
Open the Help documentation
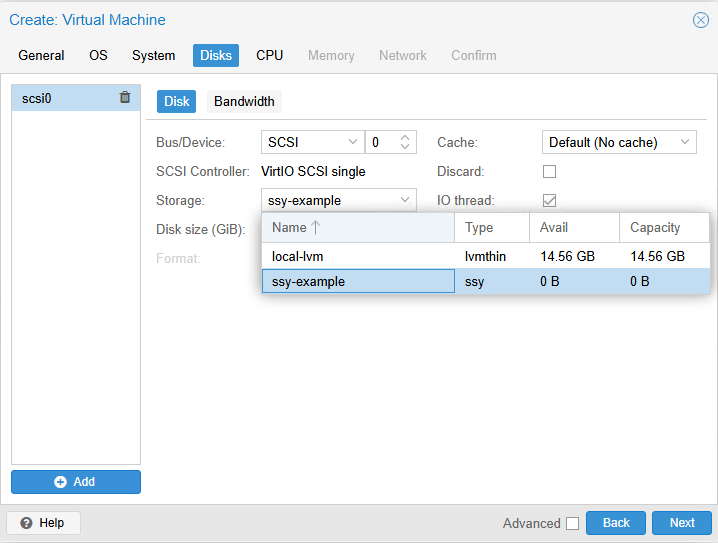click(x=43, y=523)
